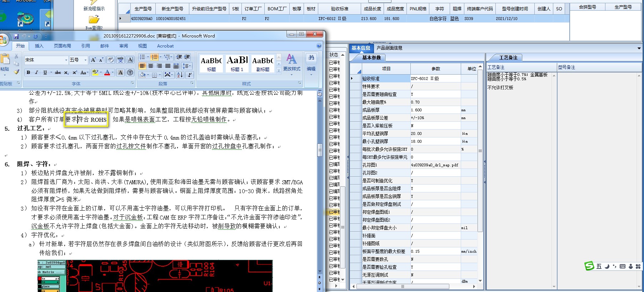Image resolution: width=644 pixels, height=292 pixels.
Task: Increase paragraph indent
Action: (187, 57)
